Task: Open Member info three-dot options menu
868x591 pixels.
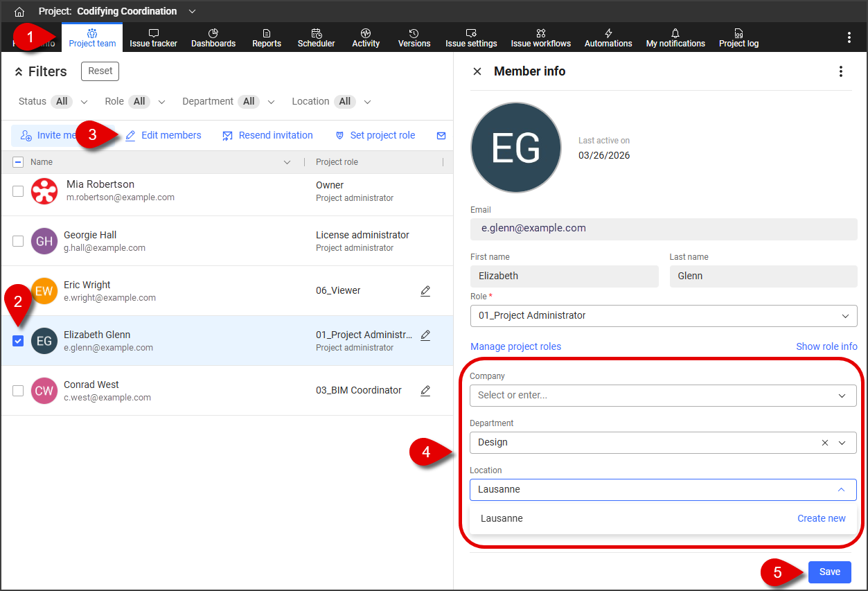Action: [841, 71]
